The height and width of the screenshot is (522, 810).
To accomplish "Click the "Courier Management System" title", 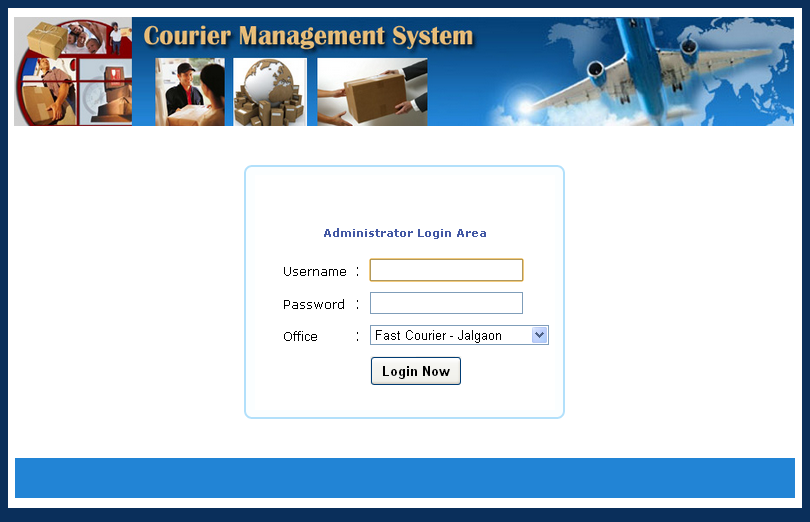I will point(308,37).
